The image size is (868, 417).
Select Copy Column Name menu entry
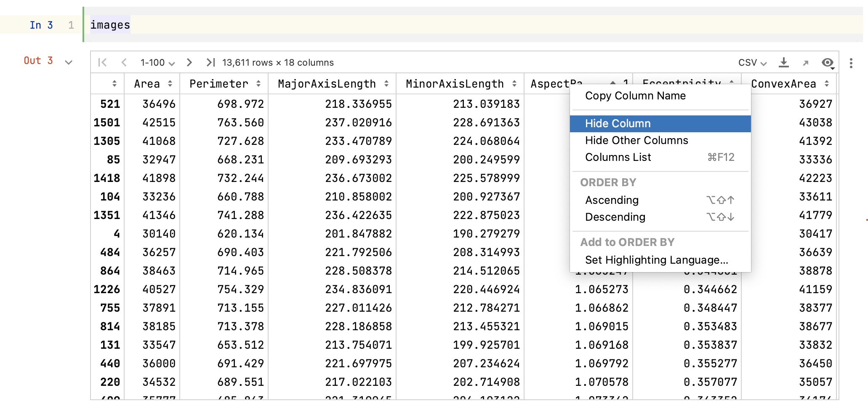click(x=660, y=96)
